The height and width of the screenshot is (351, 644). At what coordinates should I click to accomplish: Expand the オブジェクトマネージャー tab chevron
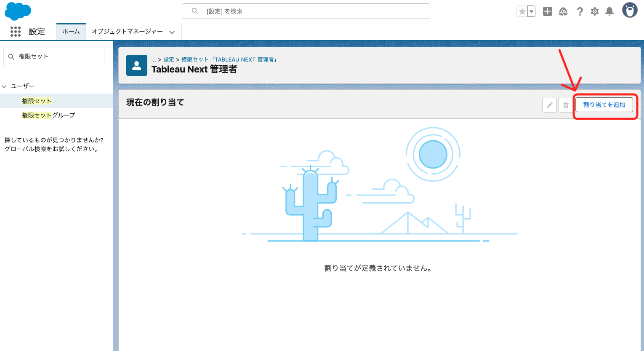coord(172,32)
